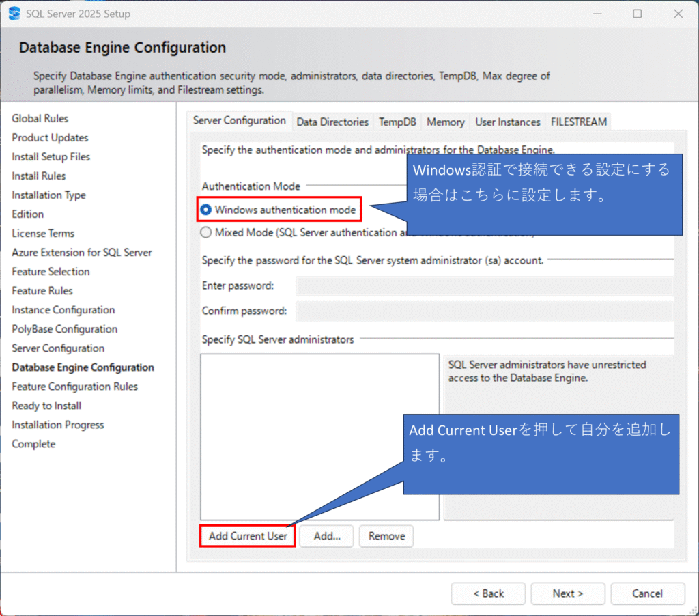The height and width of the screenshot is (616, 699).
Task: Go to the TempDB tab
Action: pyautogui.click(x=397, y=122)
